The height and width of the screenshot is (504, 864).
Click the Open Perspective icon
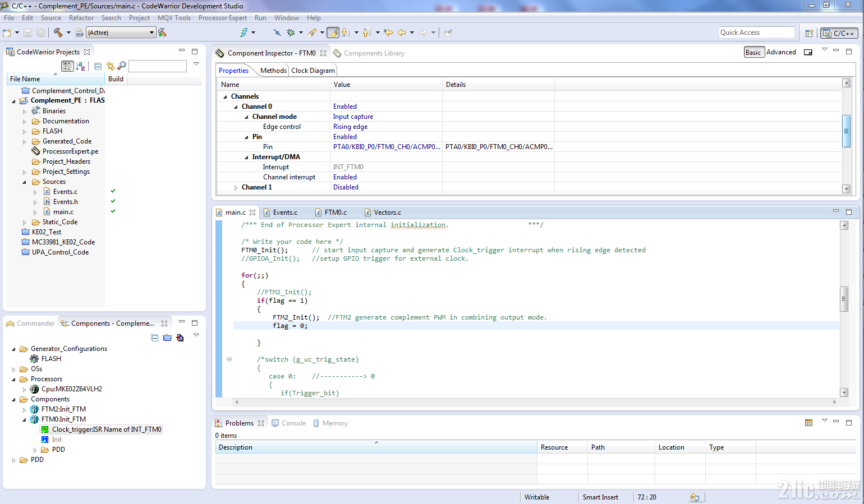coord(809,33)
